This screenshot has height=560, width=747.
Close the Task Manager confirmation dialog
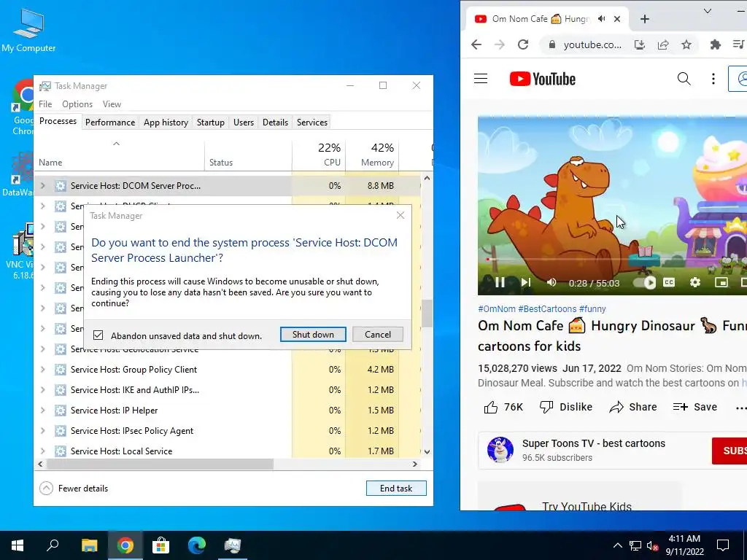(x=400, y=215)
